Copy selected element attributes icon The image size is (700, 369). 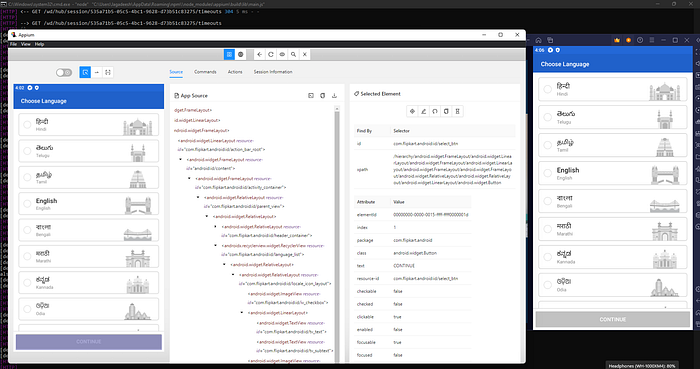tap(446, 111)
